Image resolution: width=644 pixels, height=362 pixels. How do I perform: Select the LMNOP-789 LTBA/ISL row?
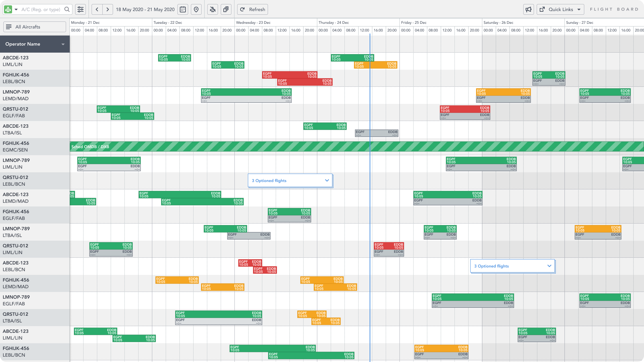point(35,232)
